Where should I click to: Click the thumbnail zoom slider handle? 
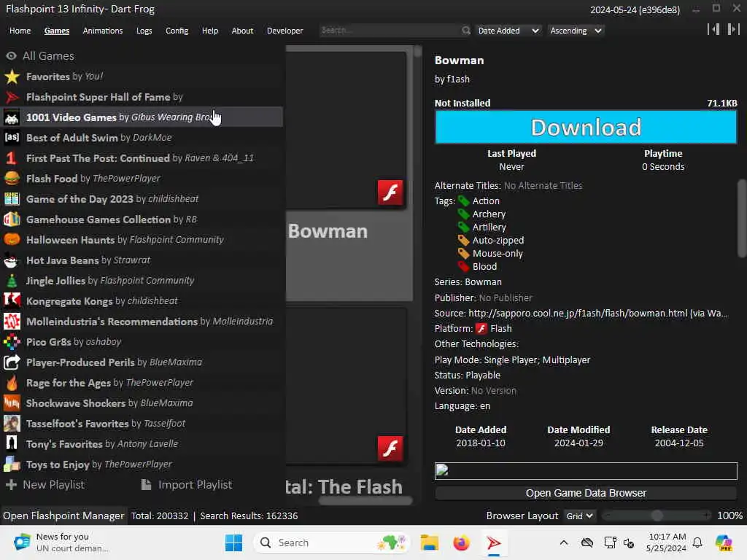(657, 516)
